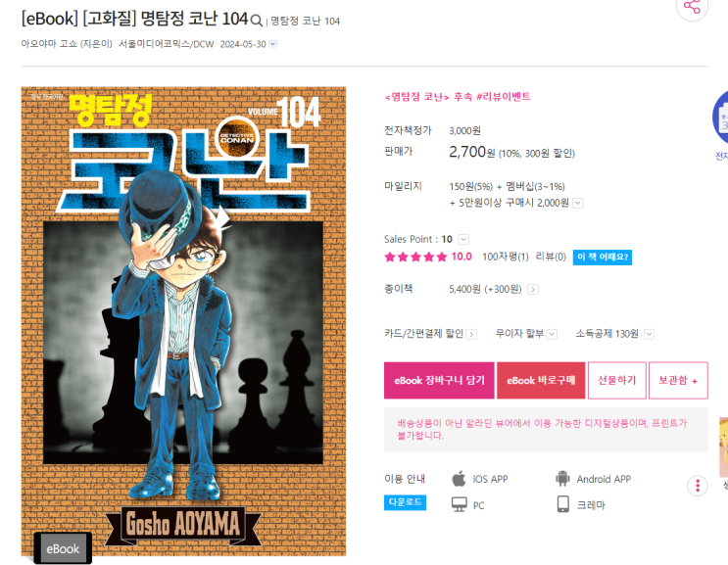
Task: Click the eBook badge on the cover
Action: (63, 548)
